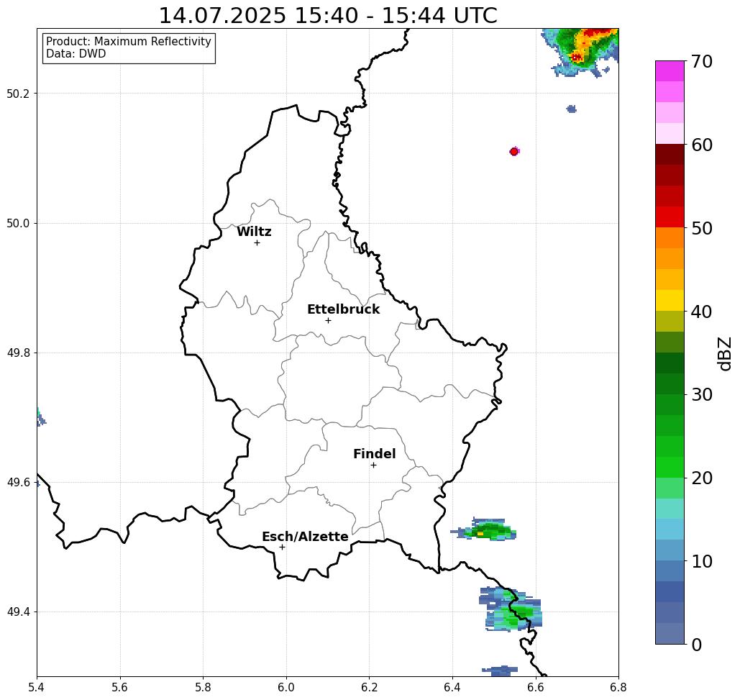The image size is (740, 700).
Task: Click the blue echo at bottom edge
Action: (x=500, y=670)
